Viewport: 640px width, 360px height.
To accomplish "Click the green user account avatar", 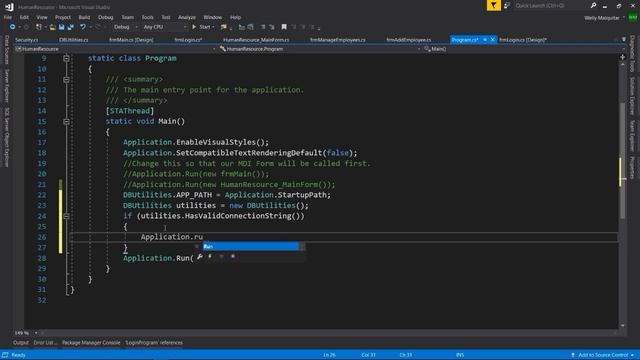I will (632, 18).
